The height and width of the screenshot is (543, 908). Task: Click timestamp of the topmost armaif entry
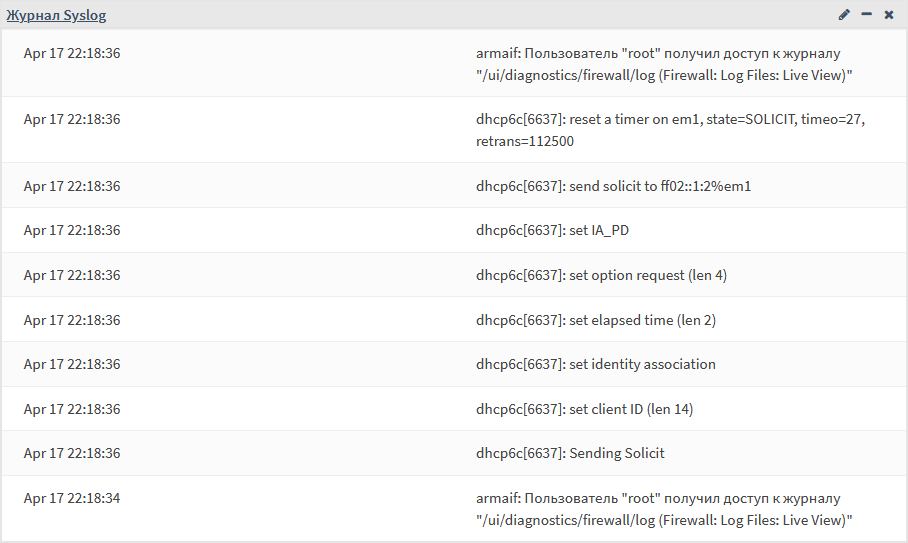[x=72, y=53]
